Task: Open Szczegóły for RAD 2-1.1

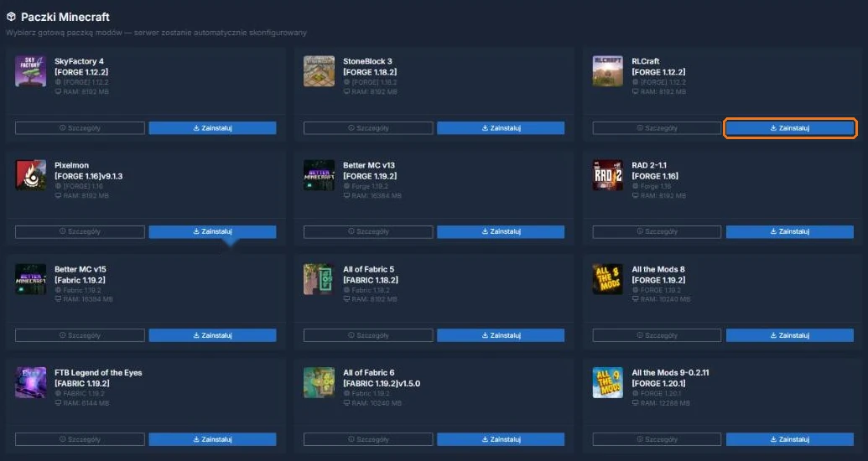Action: point(657,231)
